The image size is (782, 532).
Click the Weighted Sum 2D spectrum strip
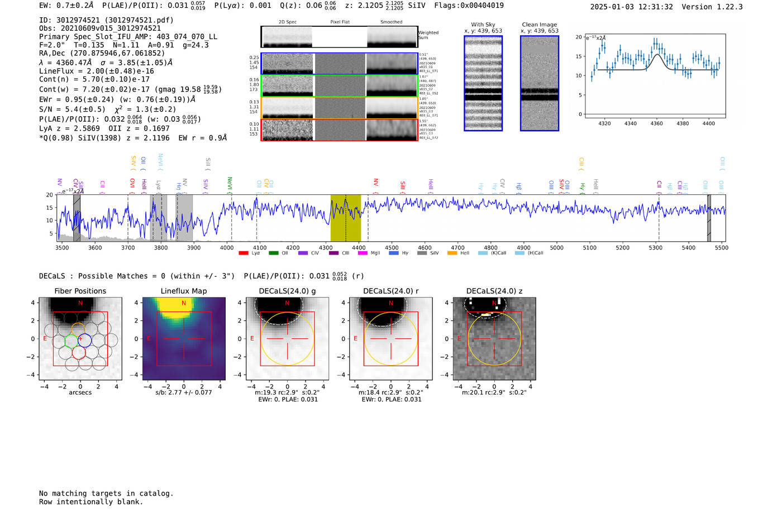340,37
